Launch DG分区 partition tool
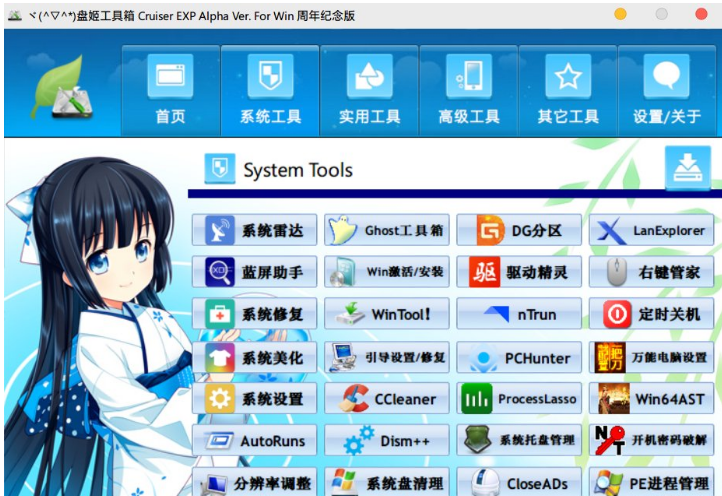The height and width of the screenshot is (496, 722). 519,230
